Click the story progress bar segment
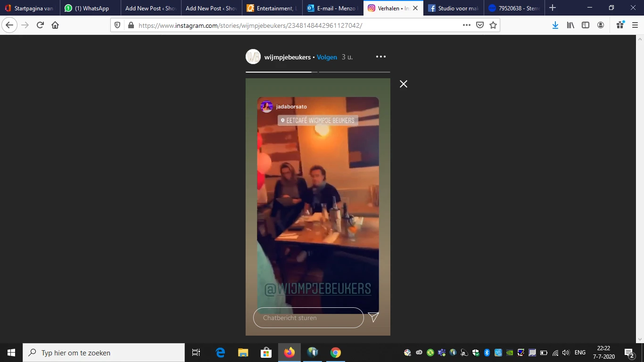644x362 pixels. [x=354, y=72]
